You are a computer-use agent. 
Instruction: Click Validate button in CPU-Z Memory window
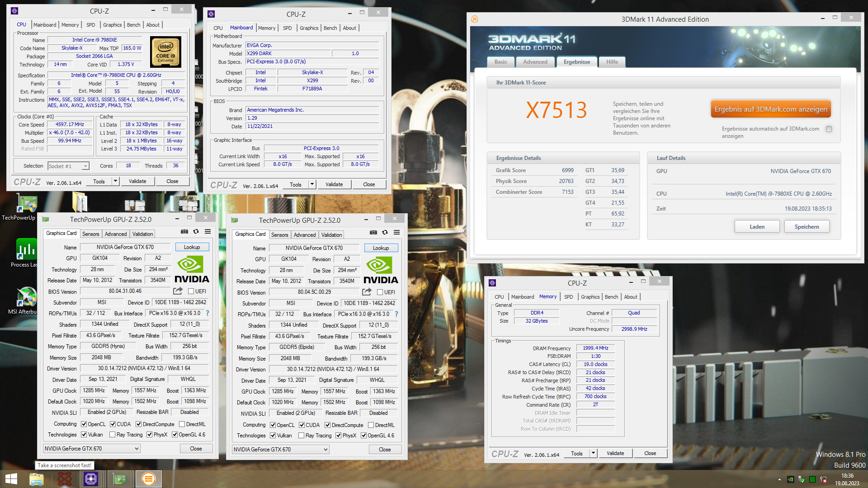[x=615, y=453]
